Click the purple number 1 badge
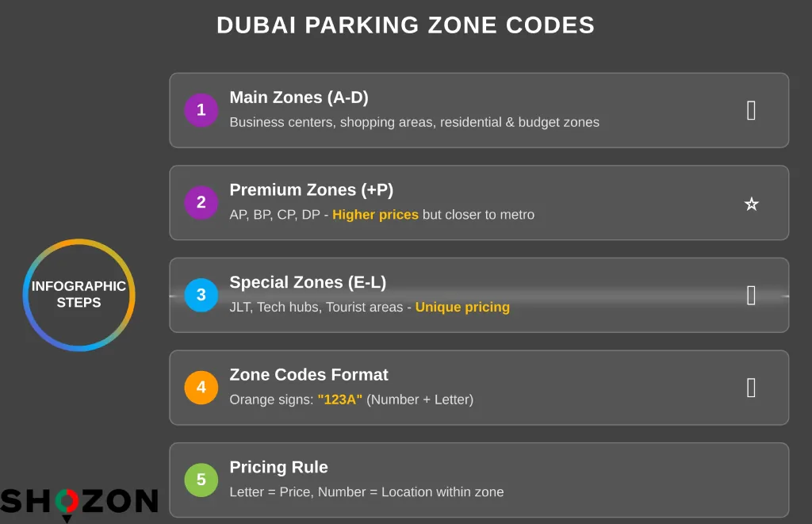The height and width of the screenshot is (524, 812). click(201, 110)
